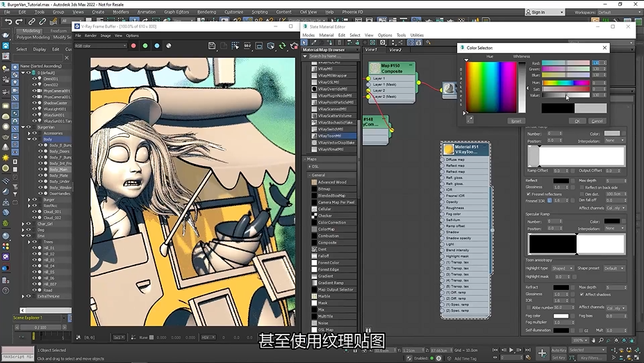Click the lights category icon in Scene Explorer
This screenshot has height=363, width=644.
(15, 82)
